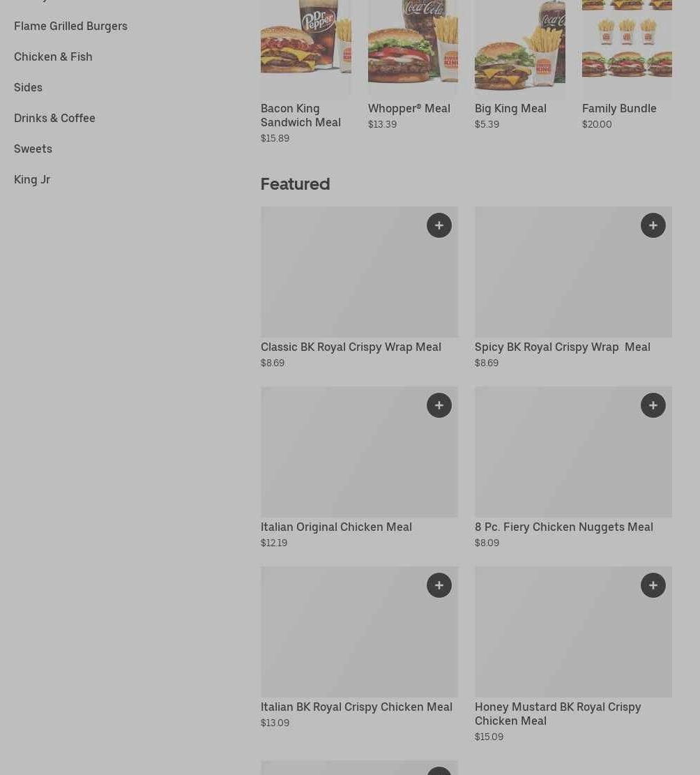Add Honey Mustard BK Royal Crispy Chicken Meal
The image size is (700, 775).
tap(653, 585)
